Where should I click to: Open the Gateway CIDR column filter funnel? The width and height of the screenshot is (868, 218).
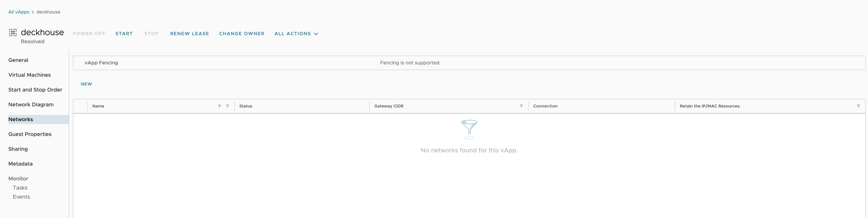point(521,106)
